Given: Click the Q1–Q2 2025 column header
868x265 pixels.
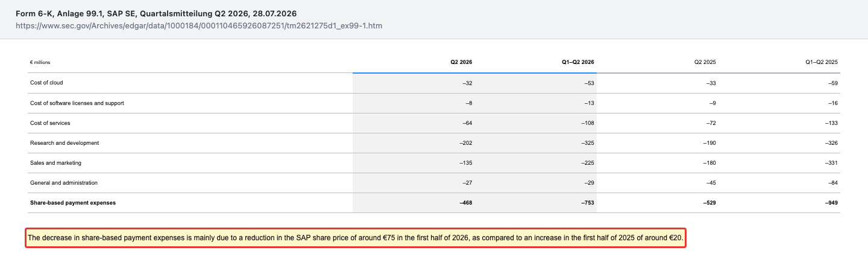Looking at the screenshot, I should pos(821,62).
